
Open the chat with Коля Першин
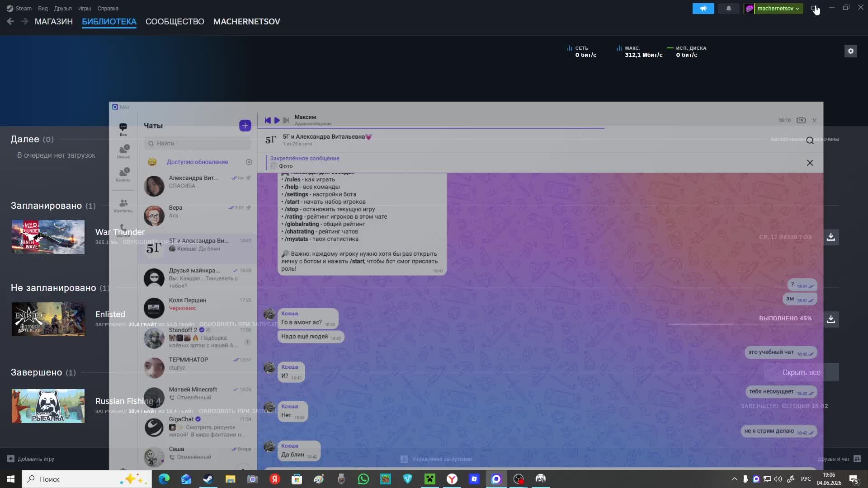point(198,308)
